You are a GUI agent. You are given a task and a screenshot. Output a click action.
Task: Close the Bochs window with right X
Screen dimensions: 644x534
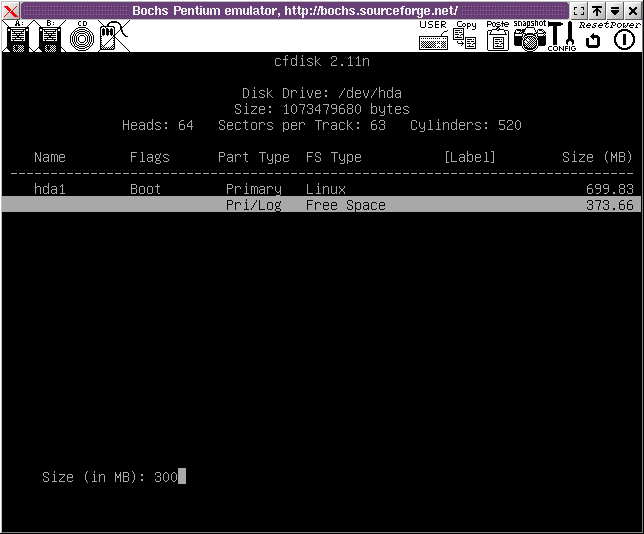click(632, 10)
